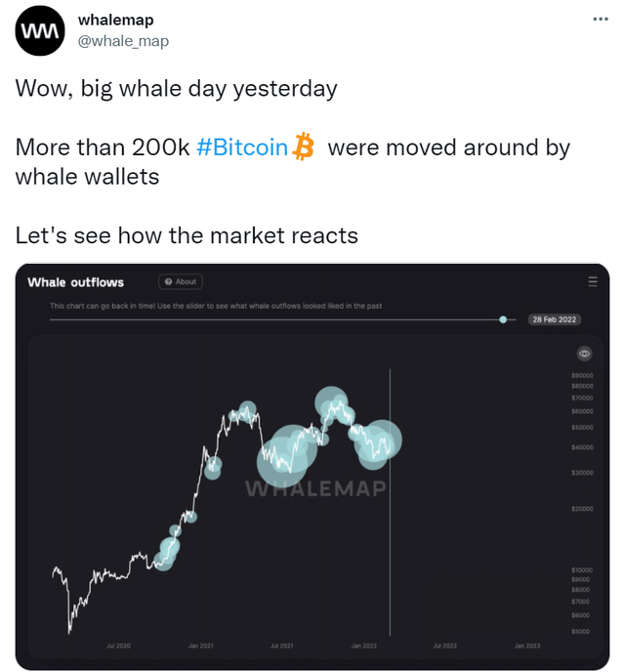Click the Whale outflows chart title

tap(76, 282)
